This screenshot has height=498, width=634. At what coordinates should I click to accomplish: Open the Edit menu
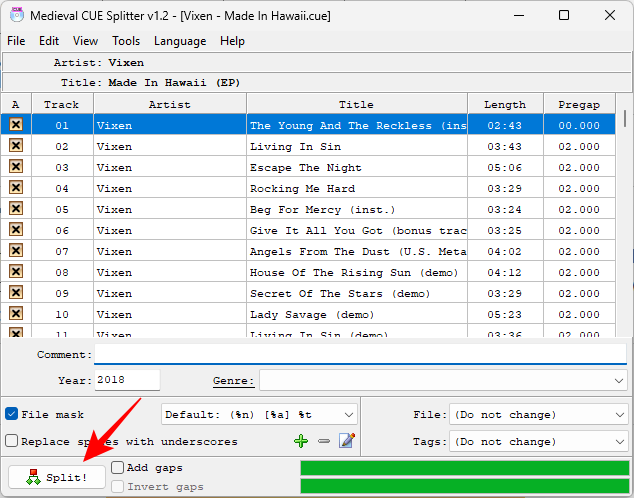[x=49, y=41]
